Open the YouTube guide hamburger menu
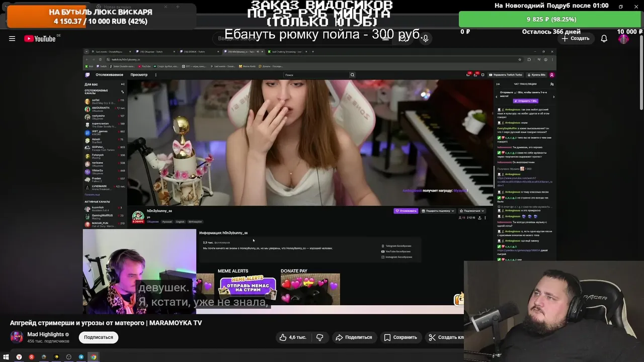This screenshot has width=644, height=362. click(x=12, y=39)
